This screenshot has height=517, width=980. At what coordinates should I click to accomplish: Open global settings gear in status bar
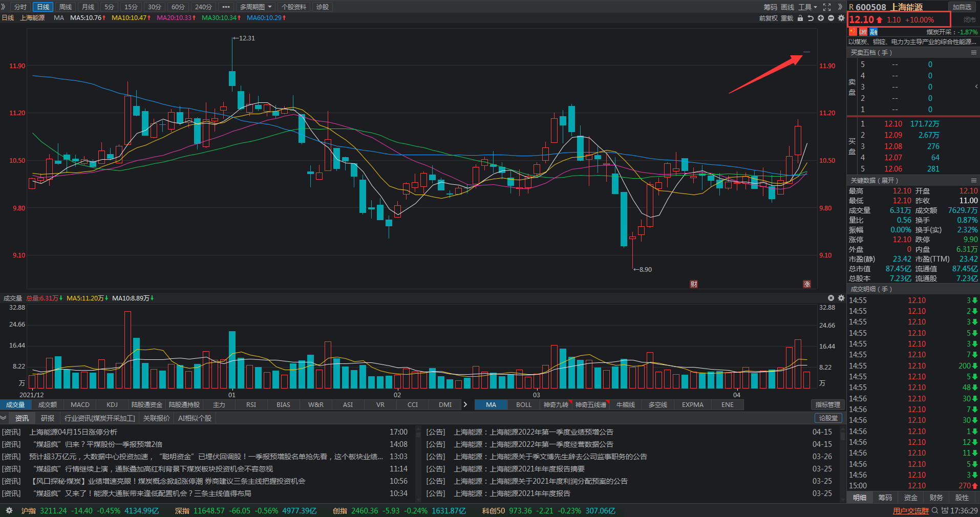pyautogui.click(x=9, y=510)
